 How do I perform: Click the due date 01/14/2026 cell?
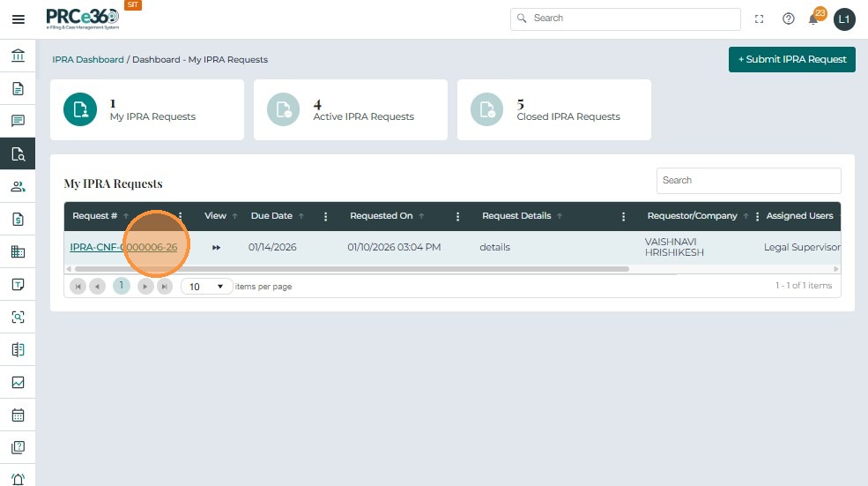pos(272,247)
